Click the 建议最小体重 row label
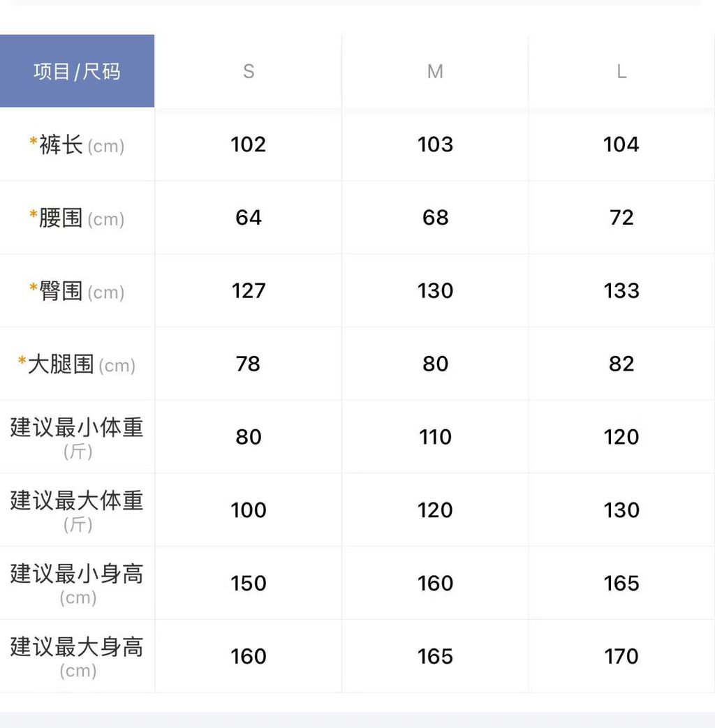This screenshot has width=715, height=728. [x=77, y=437]
